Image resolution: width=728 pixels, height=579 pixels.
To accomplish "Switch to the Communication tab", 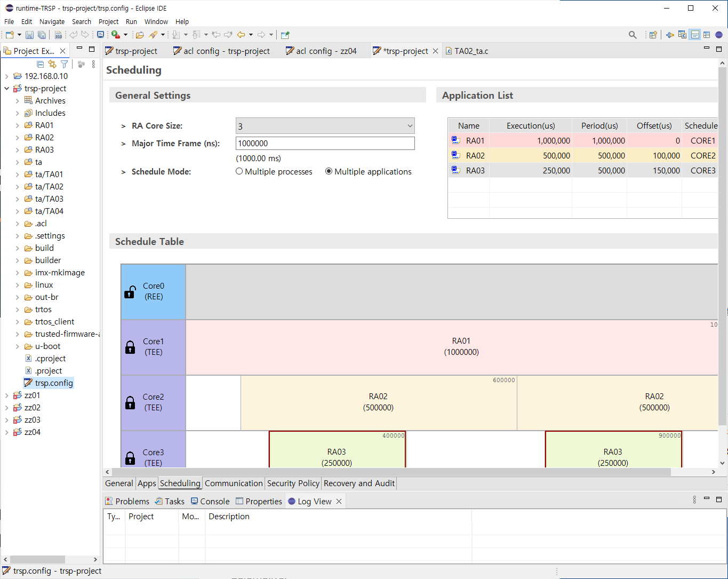I will click(234, 483).
